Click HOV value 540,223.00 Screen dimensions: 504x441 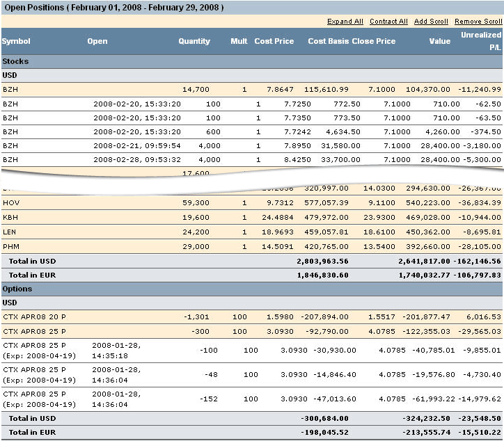point(428,203)
